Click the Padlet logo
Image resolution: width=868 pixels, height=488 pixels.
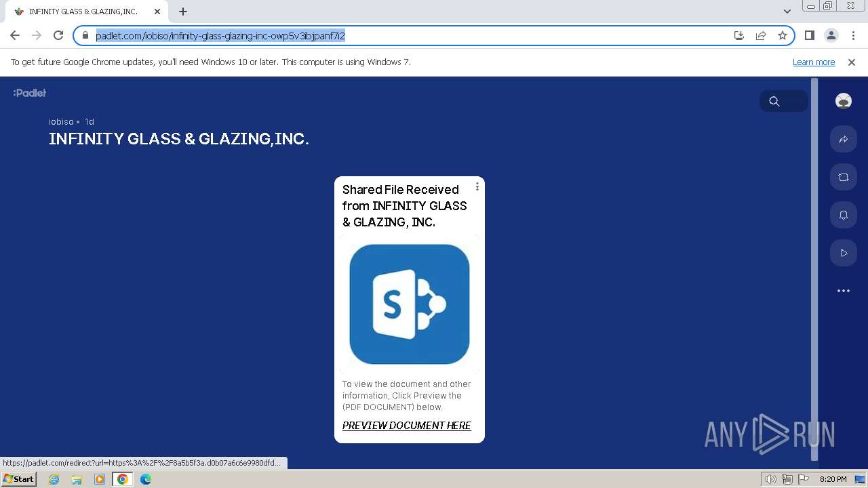point(30,93)
